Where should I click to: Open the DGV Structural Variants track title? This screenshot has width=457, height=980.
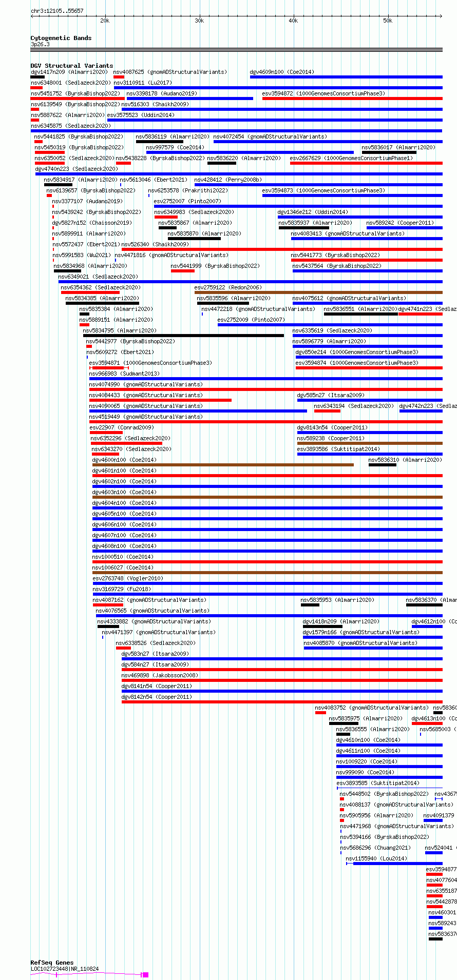72,66
